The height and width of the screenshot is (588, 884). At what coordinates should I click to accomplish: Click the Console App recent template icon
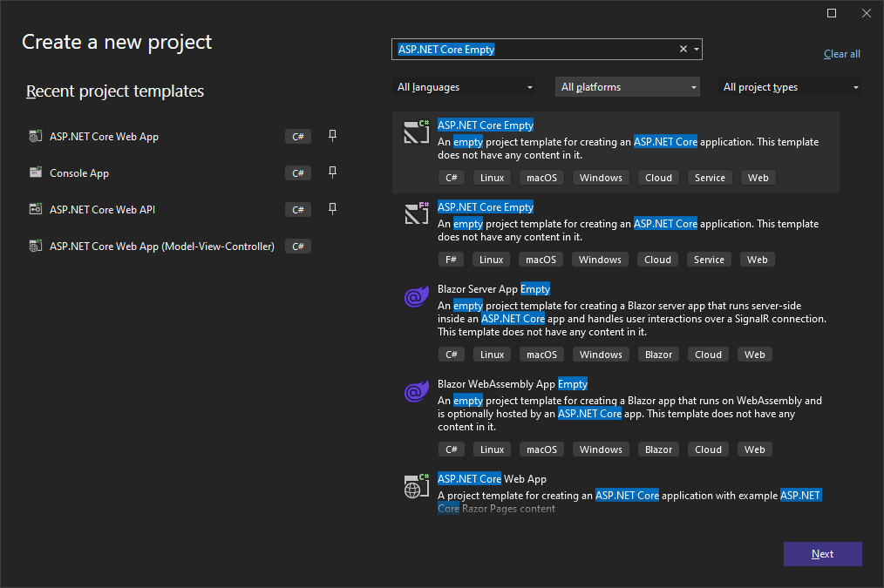[36, 172]
